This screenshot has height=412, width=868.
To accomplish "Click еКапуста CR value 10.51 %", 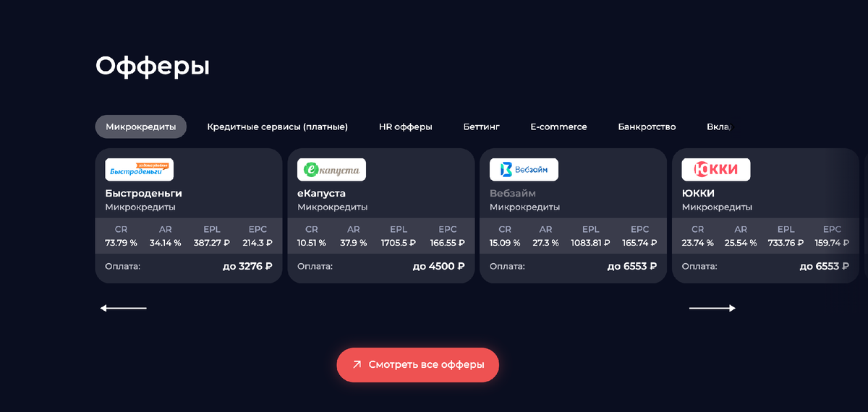I will 312,243.
